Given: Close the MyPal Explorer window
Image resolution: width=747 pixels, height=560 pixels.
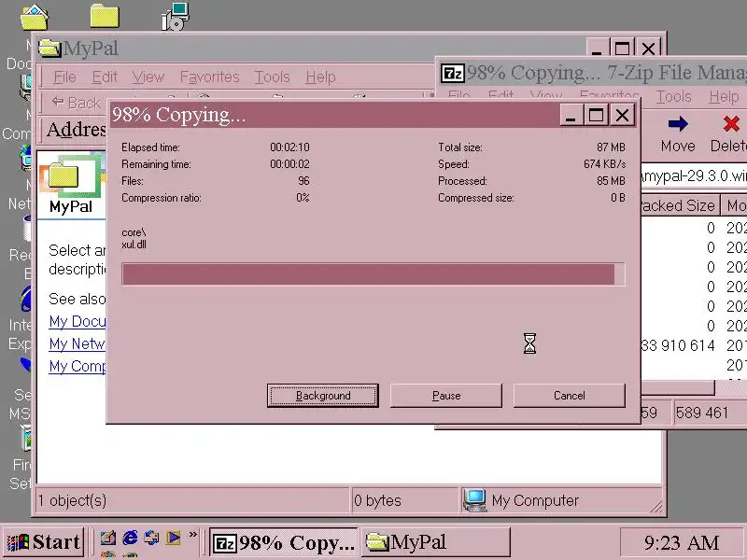Looking at the screenshot, I should pyautogui.click(x=648, y=49).
